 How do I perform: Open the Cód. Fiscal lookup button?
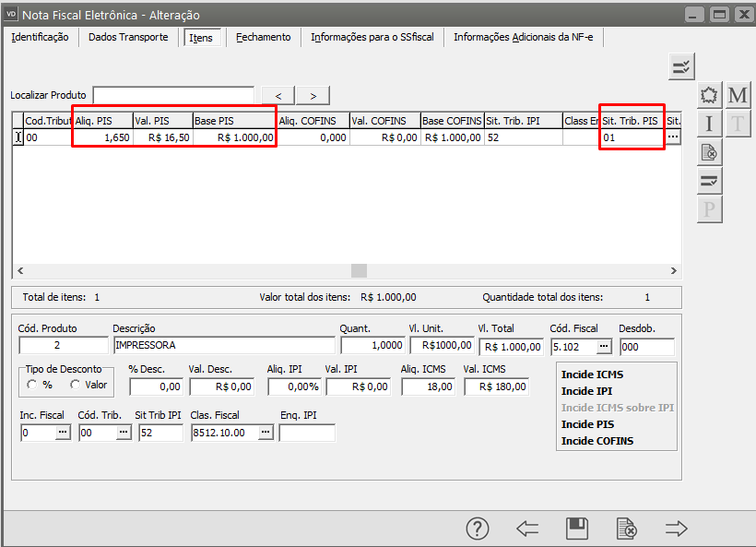point(603,347)
